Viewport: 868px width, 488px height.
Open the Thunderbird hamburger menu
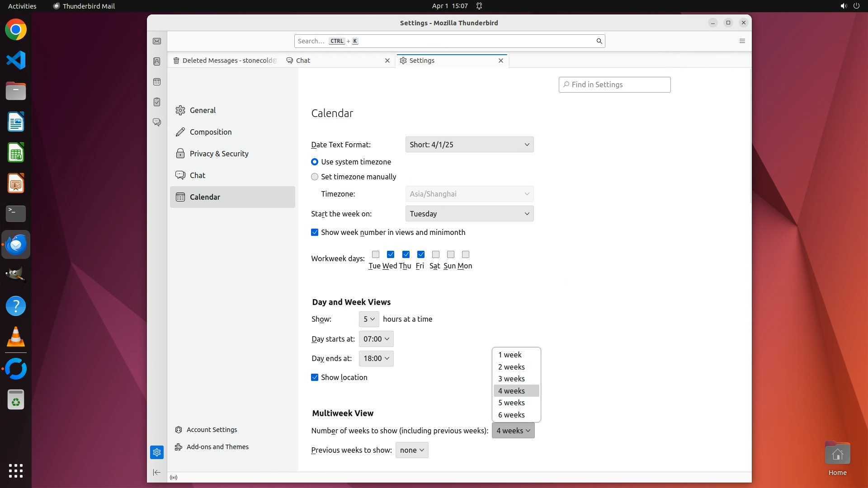tap(742, 41)
